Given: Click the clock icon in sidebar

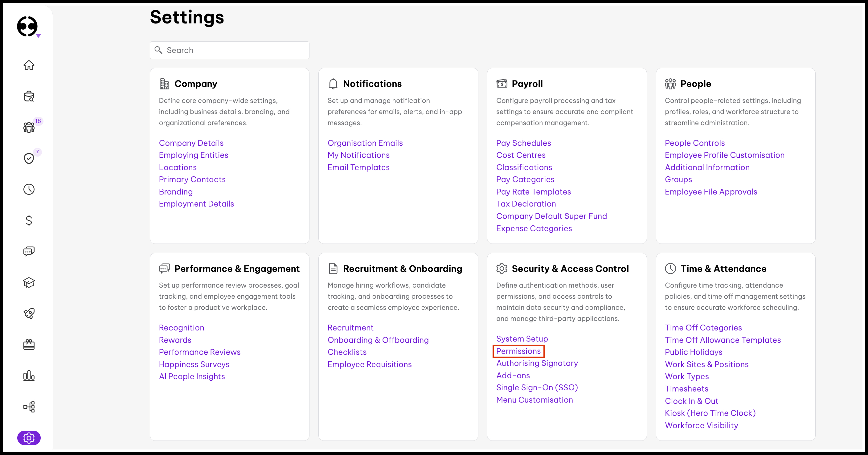Looking at the screenshot, I should 29,189.
